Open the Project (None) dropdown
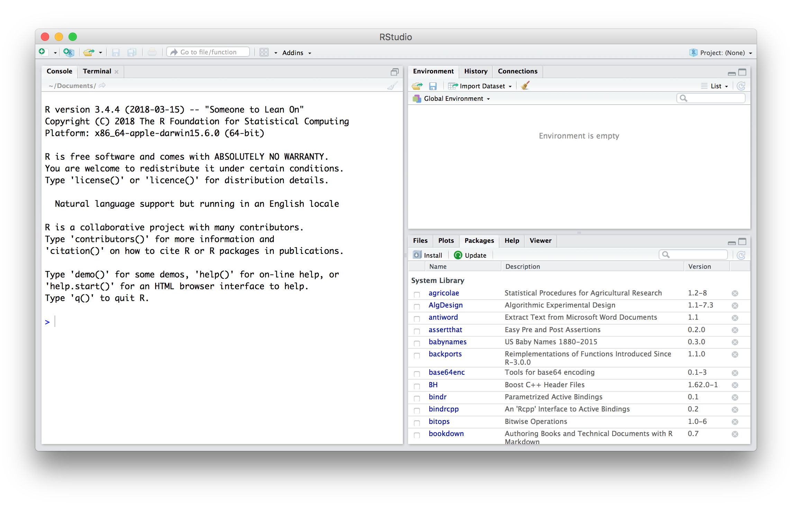 [721, 53]
